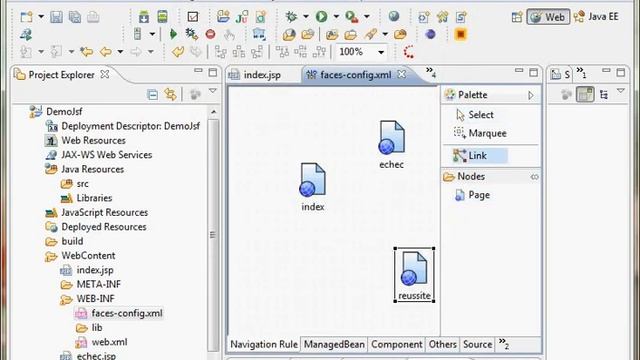
Task: Select the Libraries node
Action: click(86, 198)
